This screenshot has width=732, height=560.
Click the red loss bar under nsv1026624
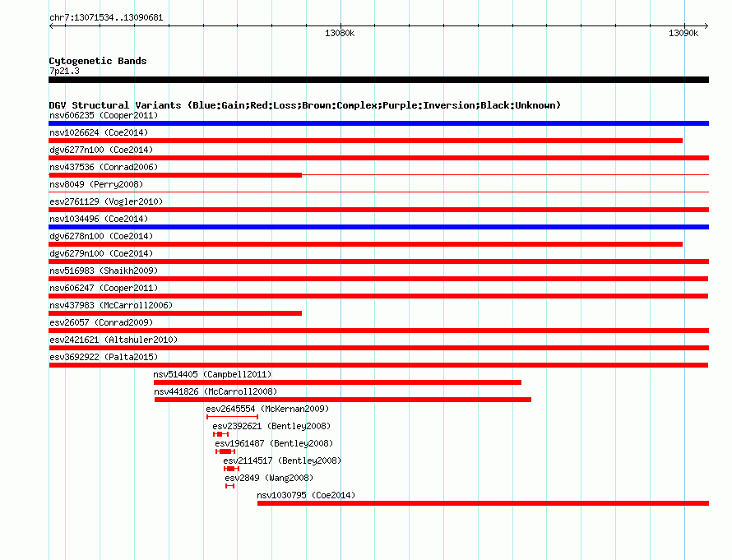365,141
